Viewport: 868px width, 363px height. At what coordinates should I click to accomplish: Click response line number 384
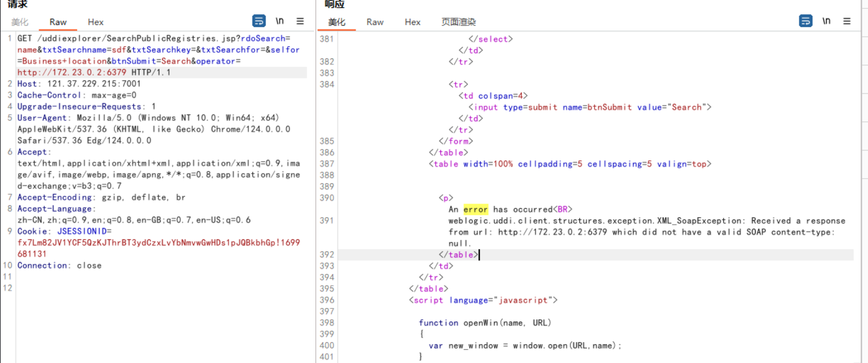(327, 85)
